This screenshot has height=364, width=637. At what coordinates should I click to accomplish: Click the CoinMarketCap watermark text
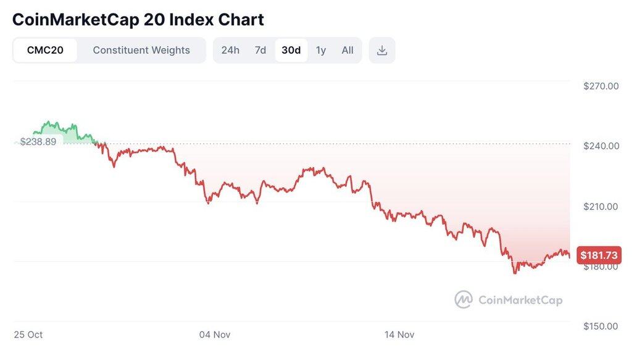[x=520, y=300]
